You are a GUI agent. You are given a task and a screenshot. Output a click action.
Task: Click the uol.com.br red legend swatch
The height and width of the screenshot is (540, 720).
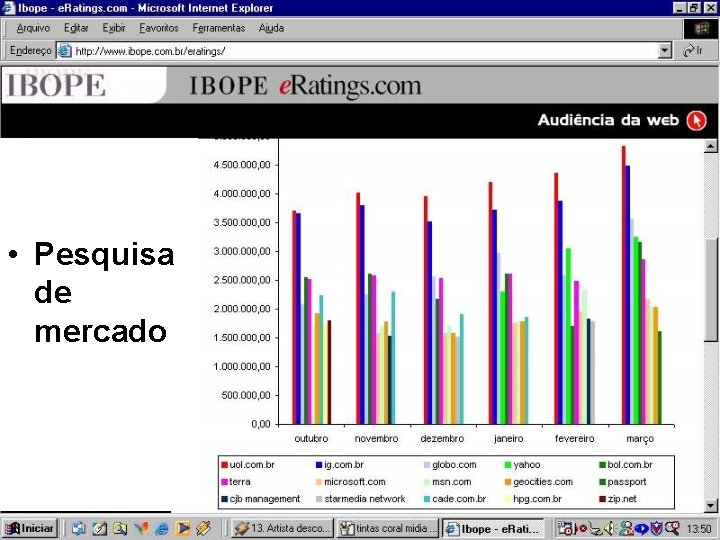[x=225, y=465]
